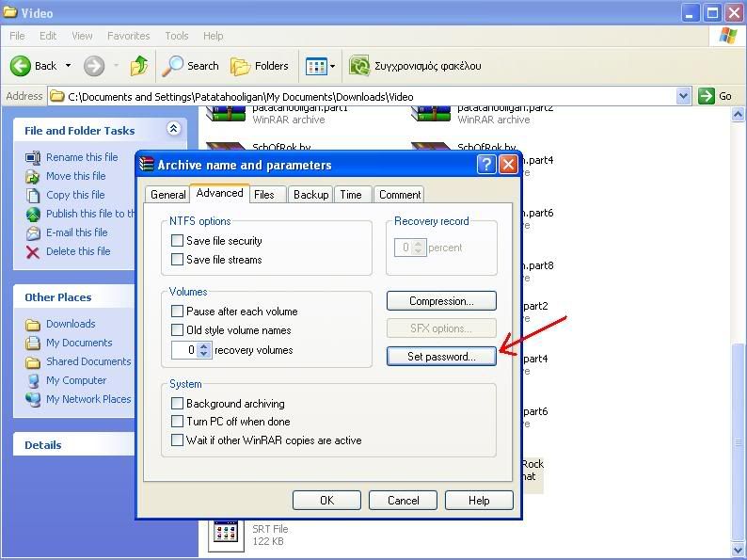Viewport: 747px width, 560px height.
Task: Open My Network Places icon
Action: coord(33,399)
